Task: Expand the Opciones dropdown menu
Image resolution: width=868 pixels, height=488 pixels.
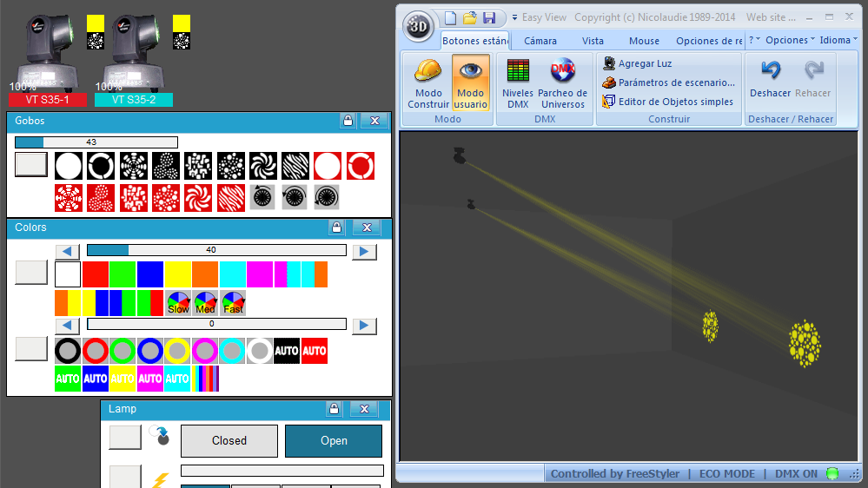Action: [790, 40]
